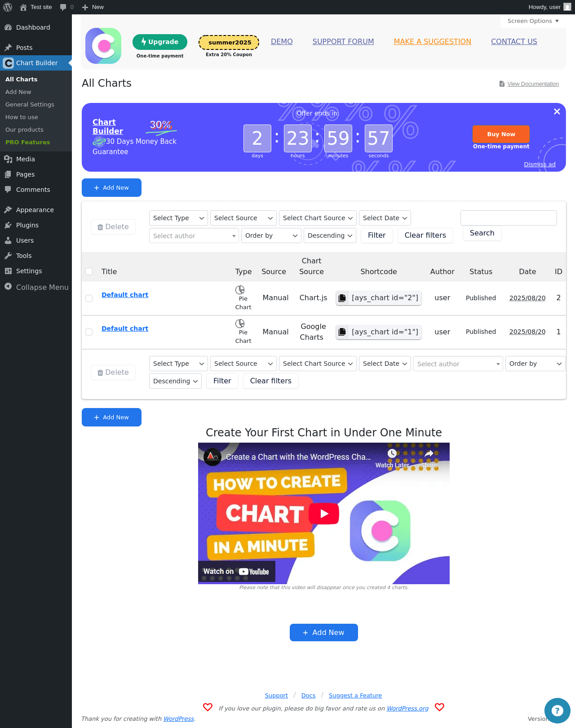This screenshot has width=575, height=728.
Task: Click the top Filter button
Action: 376,235
